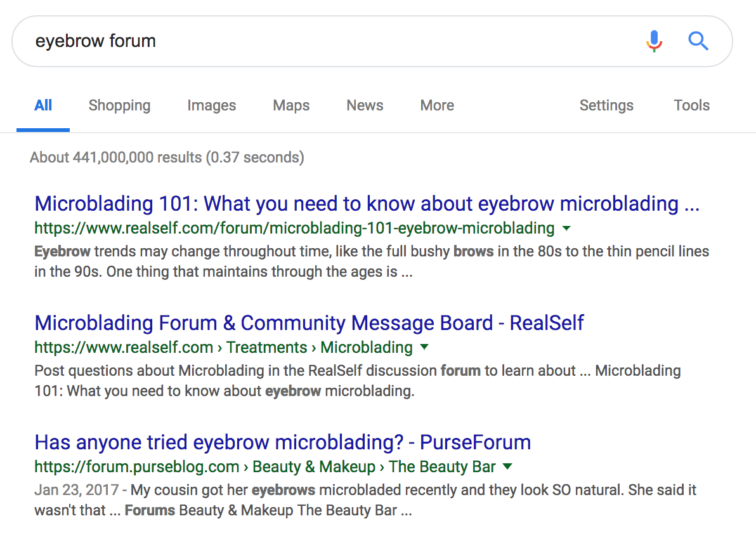756x542 pixels.
Task: Open the Tools options
Action: click(x=691, y=105)
